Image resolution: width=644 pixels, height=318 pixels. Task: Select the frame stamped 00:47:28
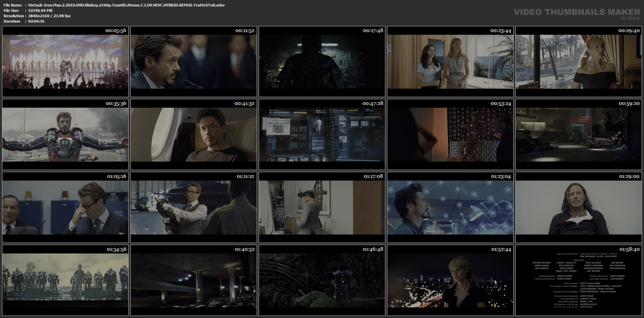pos(322,134)
